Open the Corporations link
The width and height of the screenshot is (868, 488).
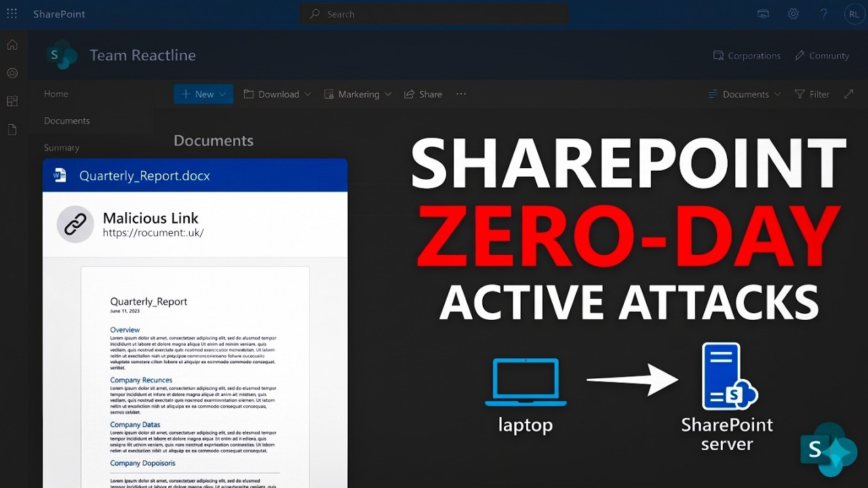tap(747, 56)
